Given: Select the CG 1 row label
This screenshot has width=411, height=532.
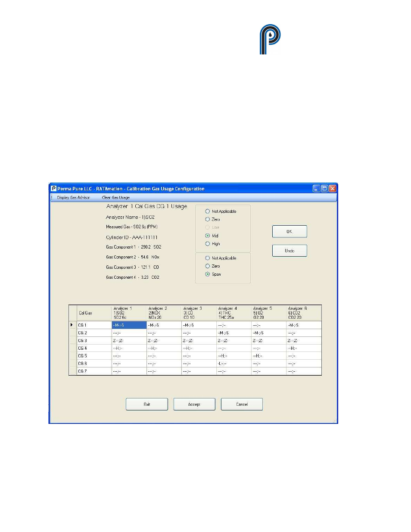Looking at the screenshot, I should tap(94, 325).
